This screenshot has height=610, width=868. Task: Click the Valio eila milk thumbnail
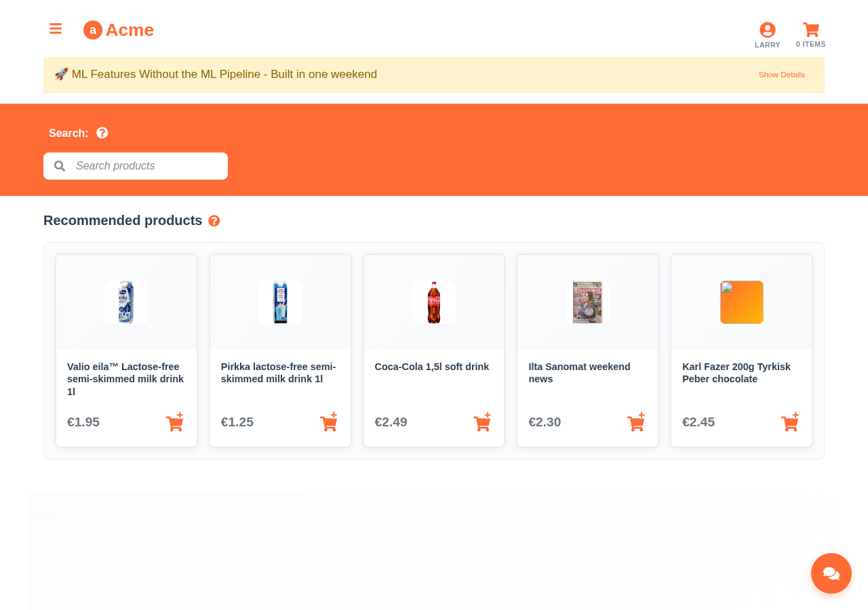click(x=126, y=302)
